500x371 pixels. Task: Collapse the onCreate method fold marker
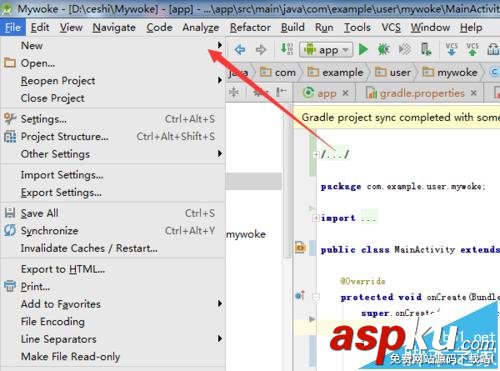(x=316, y=297)
